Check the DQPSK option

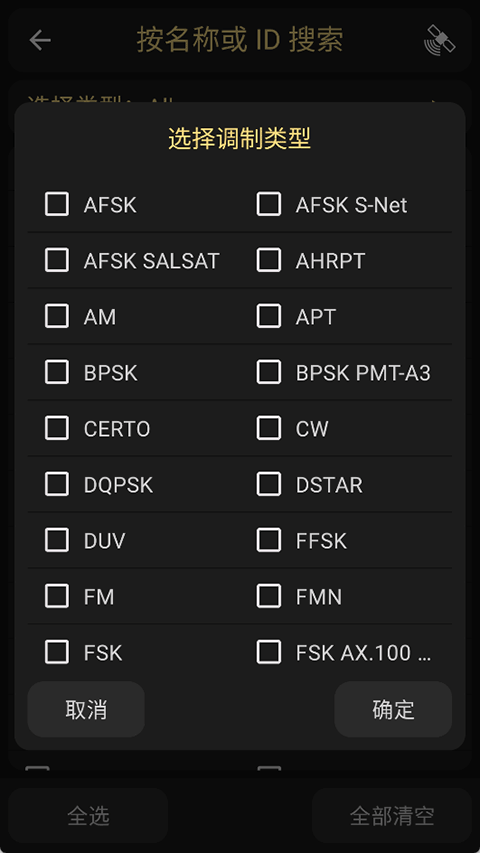tap(57, 484)
